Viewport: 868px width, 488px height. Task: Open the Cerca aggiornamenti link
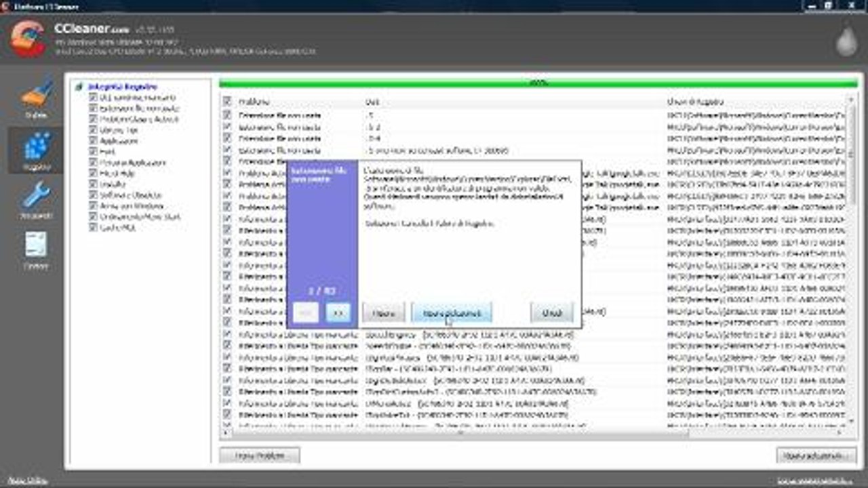tap(816, 481)
